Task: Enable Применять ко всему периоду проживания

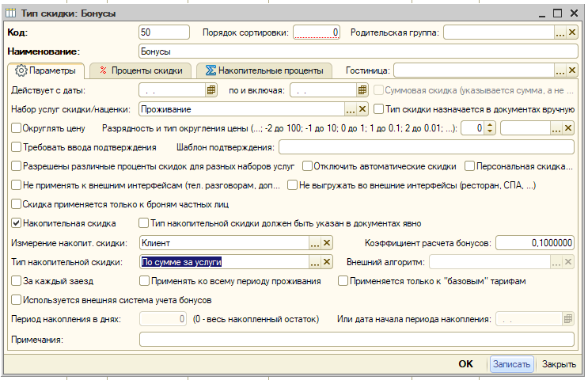Action: tap(144, 281)
